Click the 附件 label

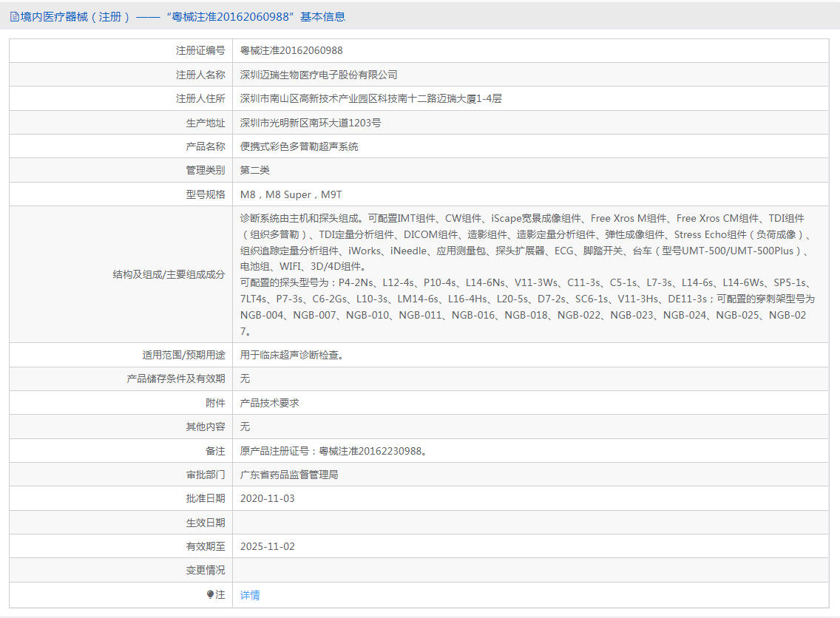215,404
